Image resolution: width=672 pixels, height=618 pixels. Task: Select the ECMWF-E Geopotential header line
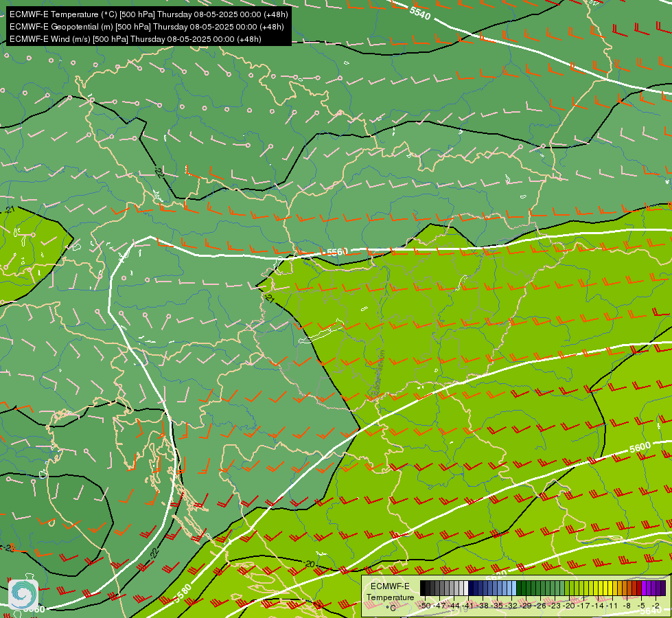tap(147, 27)
